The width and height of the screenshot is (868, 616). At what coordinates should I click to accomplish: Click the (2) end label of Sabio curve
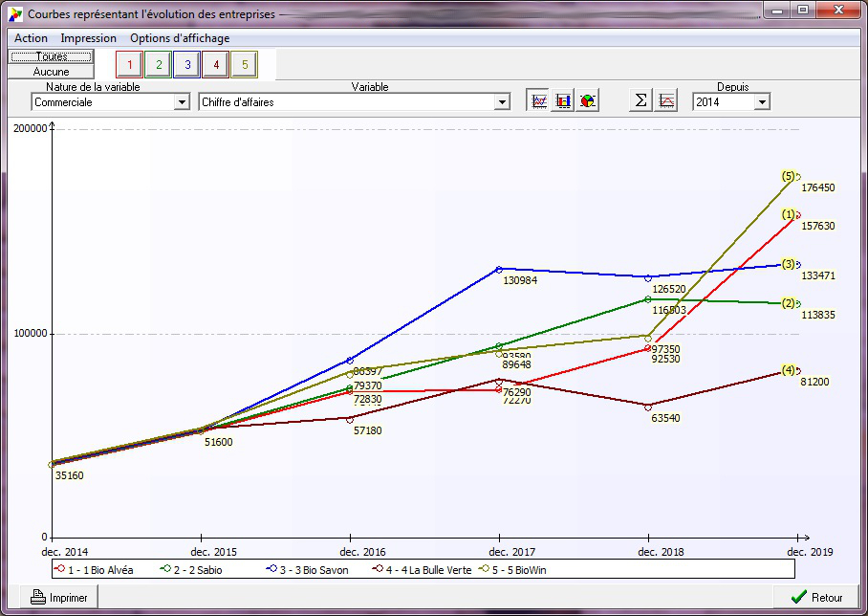tap(789, 303)
